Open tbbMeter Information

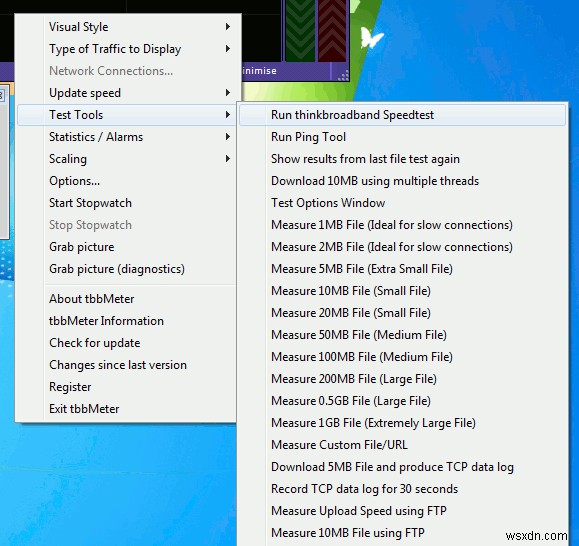coord(128,321)
